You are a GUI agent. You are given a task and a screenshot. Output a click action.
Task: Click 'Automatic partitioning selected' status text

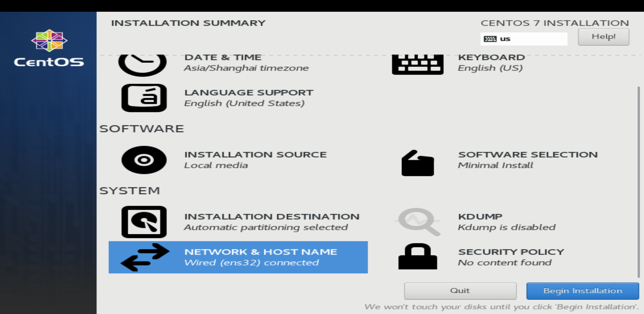click(266, 227)
